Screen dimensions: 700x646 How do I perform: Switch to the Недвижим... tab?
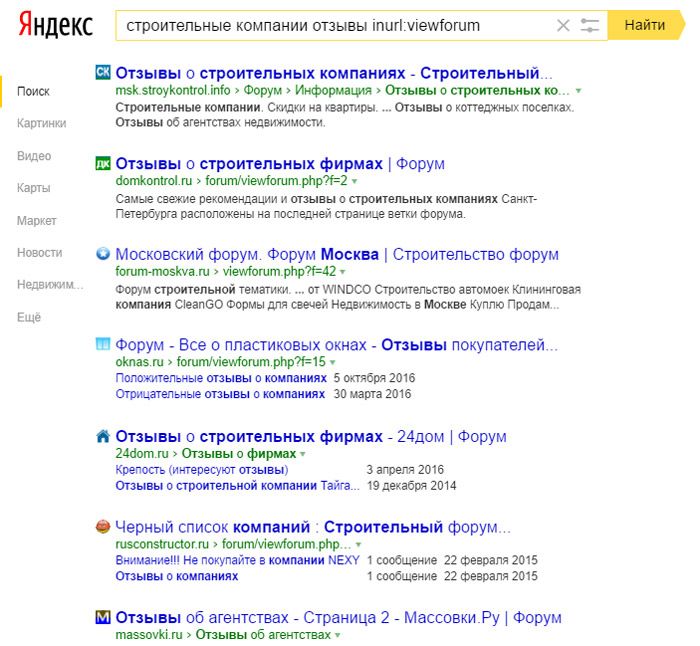(x=50, y=285)
